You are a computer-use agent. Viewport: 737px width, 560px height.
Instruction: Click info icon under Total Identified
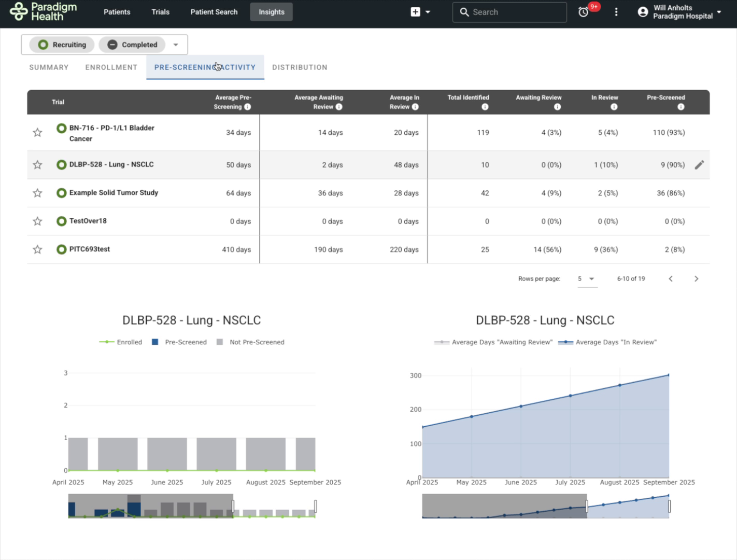pyautogui.click(x=485, y=107)
